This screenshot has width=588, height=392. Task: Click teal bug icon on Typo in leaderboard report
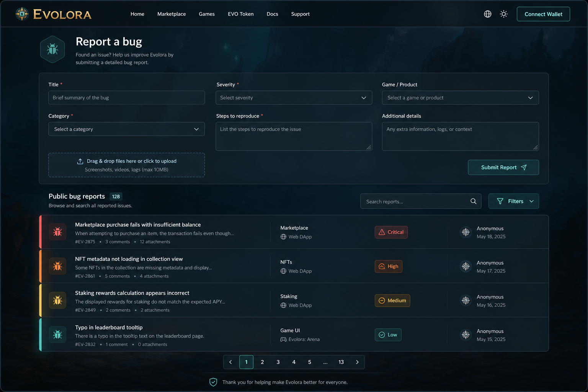58,335
